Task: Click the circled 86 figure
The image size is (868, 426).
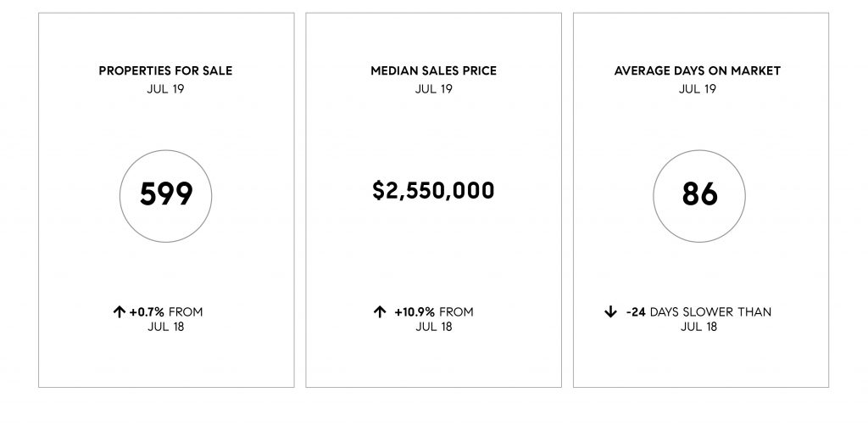Action: pos(699,195)
